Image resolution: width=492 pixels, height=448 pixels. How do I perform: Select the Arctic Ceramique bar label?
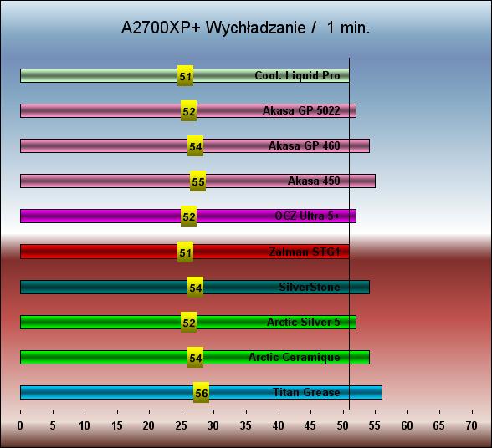[295, 357]
